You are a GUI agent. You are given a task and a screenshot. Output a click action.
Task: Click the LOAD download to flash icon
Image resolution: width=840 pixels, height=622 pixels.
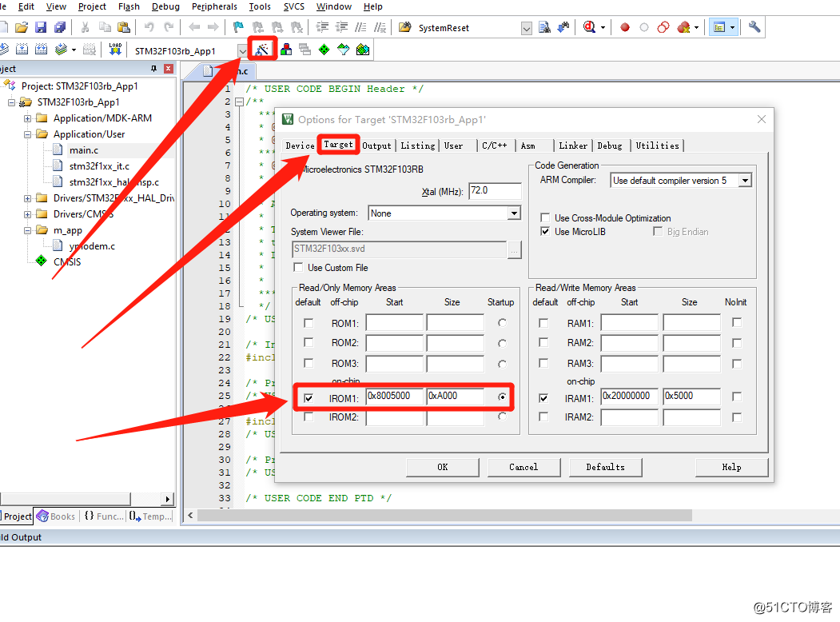click(115, 50)
